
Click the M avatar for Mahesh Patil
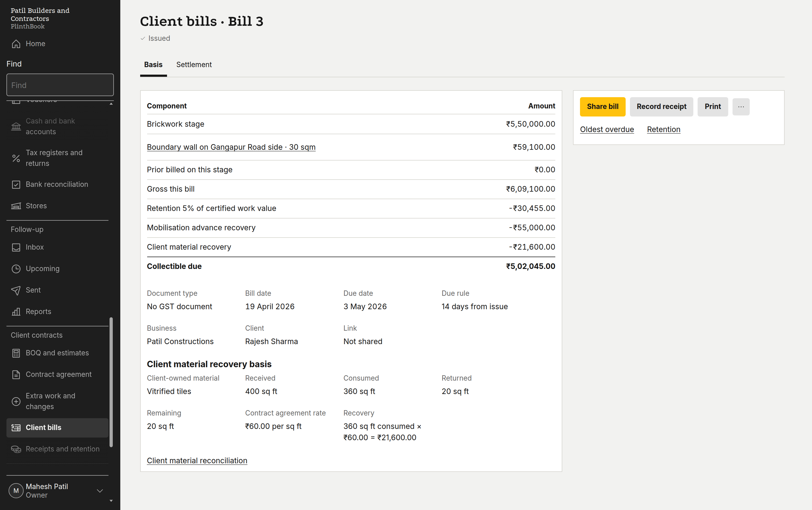16,491
